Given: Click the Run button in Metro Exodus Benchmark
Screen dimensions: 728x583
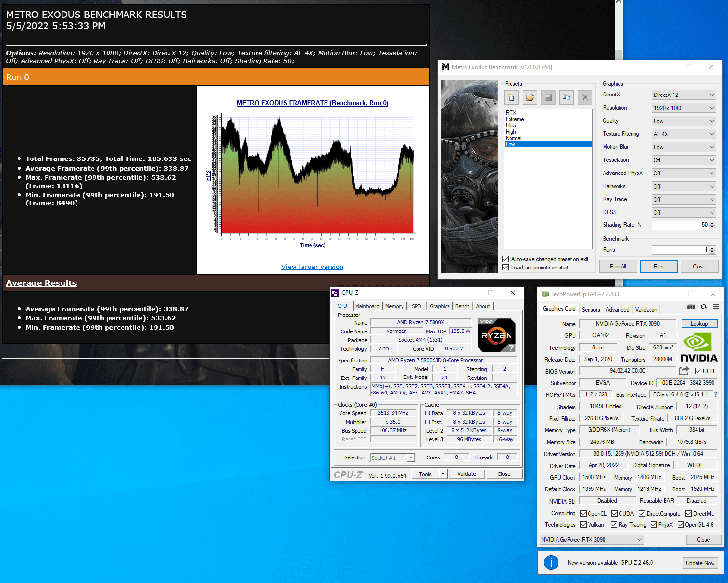Looking at the screenshot, I should (659, 267).
